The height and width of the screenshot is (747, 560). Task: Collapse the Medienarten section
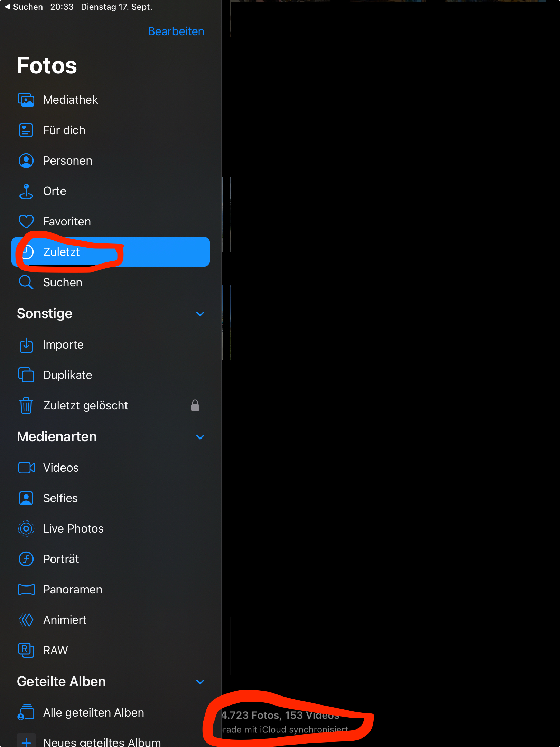click(x=200, y=437)
